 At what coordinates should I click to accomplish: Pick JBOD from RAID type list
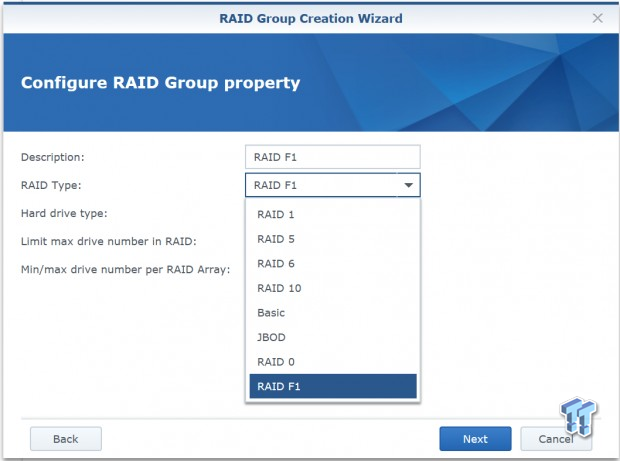(x=333, y=337)
